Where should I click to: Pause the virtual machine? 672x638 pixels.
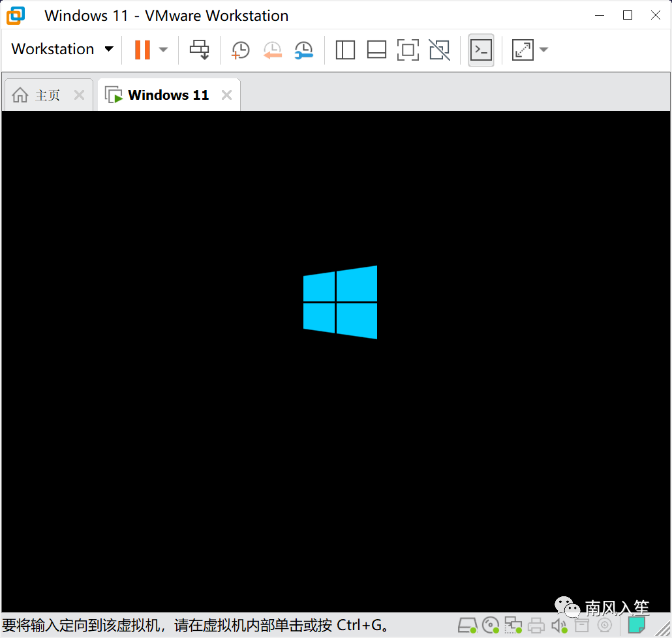(x=142, y=50)
